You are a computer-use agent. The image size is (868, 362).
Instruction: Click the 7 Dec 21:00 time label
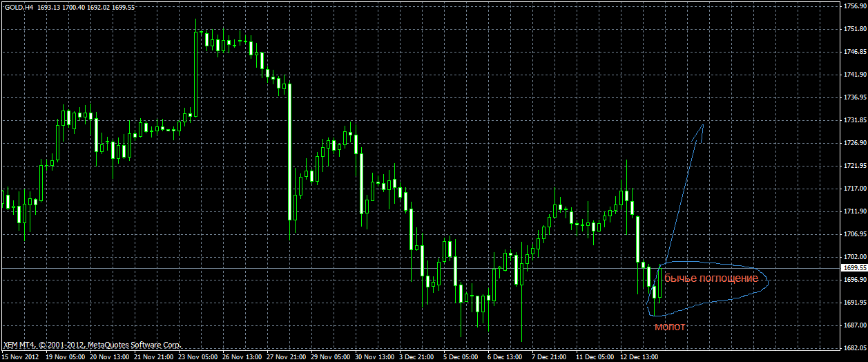click(x=550, y=357)
